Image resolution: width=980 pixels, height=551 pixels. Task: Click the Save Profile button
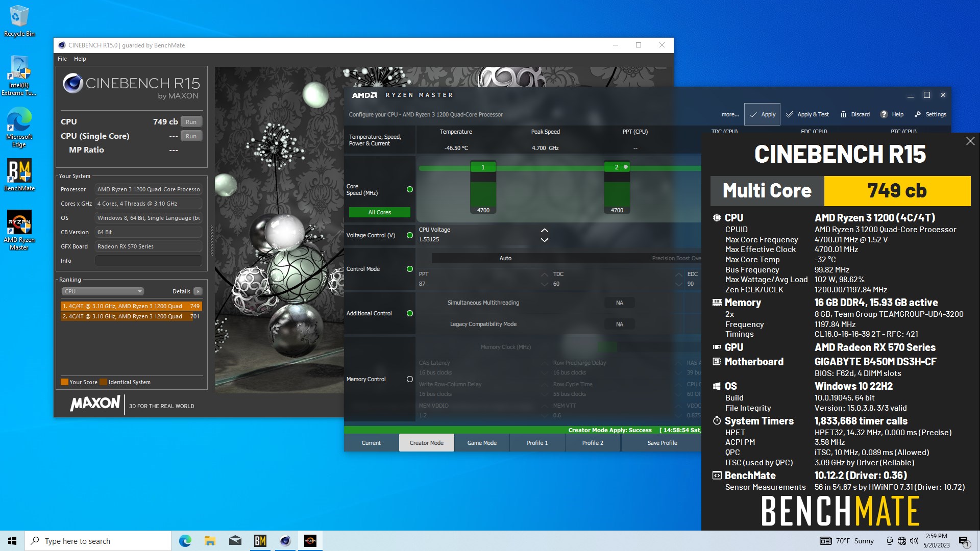tap(662, 443)
